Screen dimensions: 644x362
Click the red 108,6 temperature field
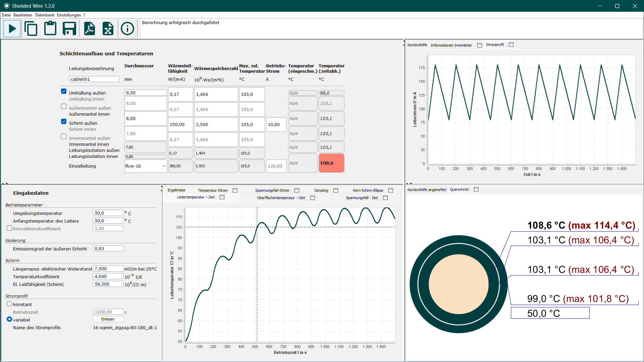331,163
